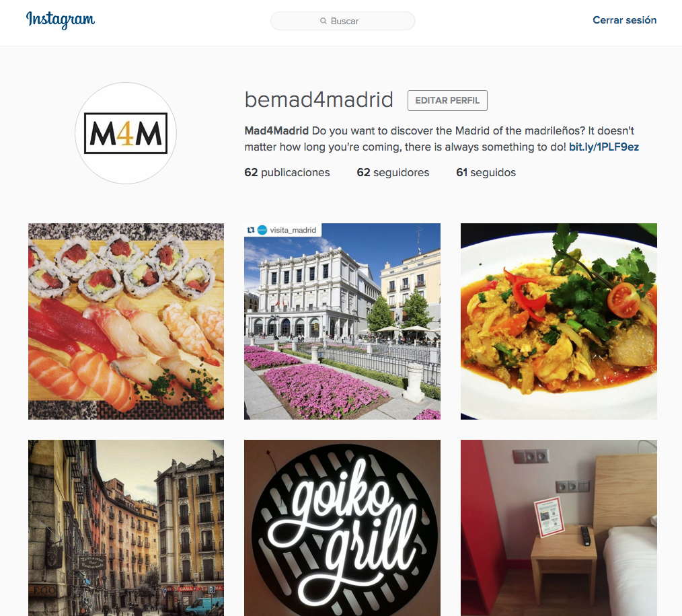This screenshot has height=616, width=682.
Task: Open the Teatro Real building photo
Action: (342, 321)
